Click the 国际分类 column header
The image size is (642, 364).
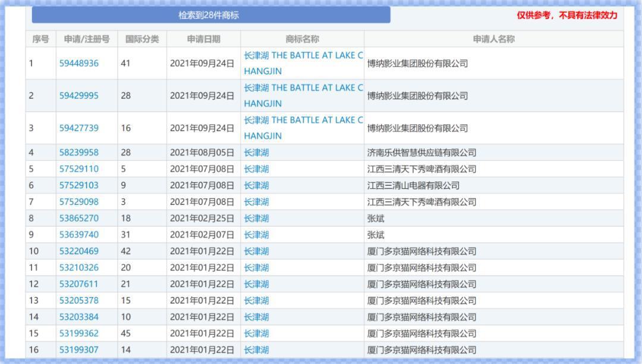coord(141,38)
